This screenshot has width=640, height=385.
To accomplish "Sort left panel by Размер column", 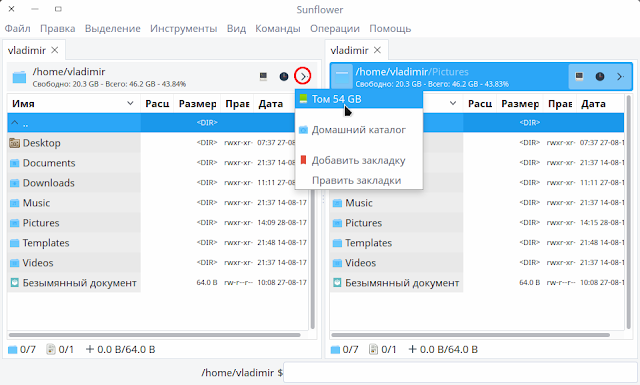I will tap(198, 104).
